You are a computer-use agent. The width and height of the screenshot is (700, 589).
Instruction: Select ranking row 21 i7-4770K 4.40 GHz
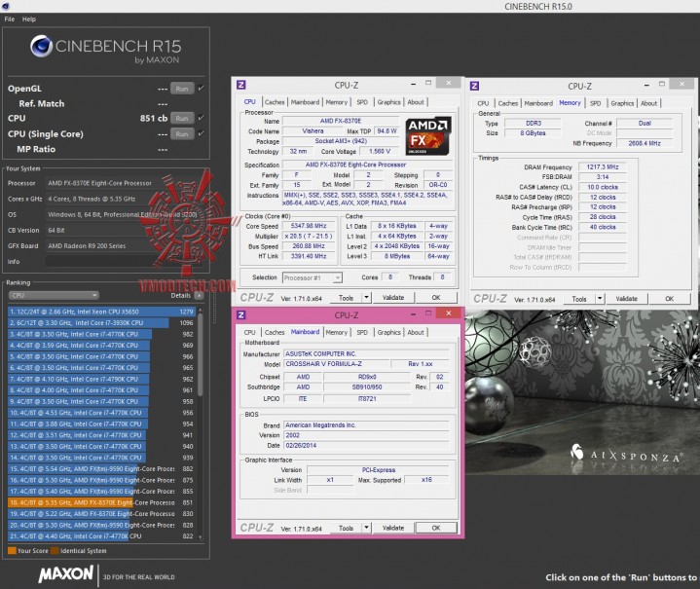pos(101,536)
